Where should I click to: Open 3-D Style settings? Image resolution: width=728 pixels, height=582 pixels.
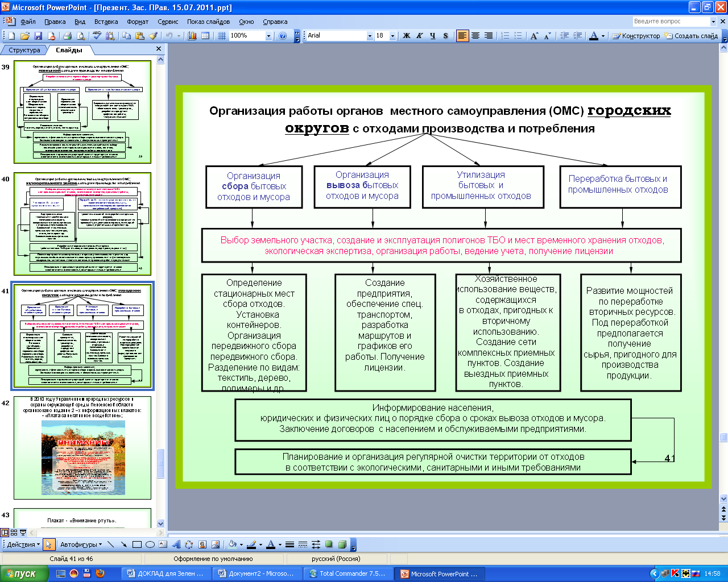click(x=342, y=544)
